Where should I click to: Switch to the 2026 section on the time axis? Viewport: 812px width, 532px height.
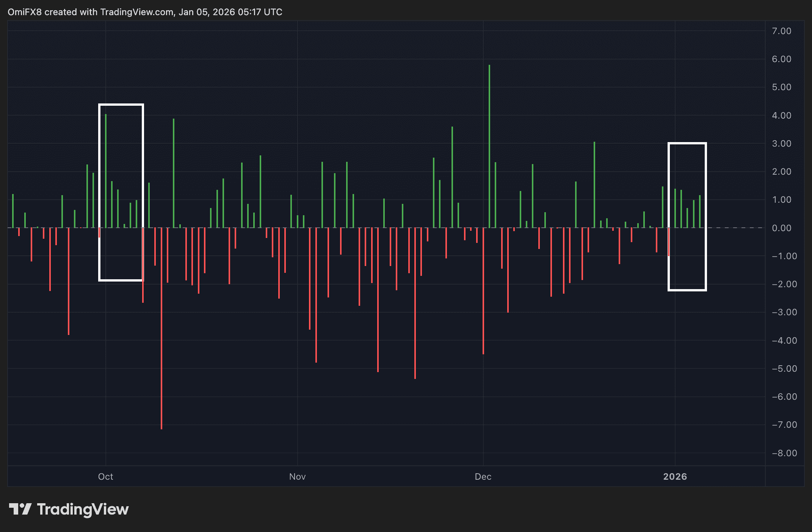click(x=675, y=477)
